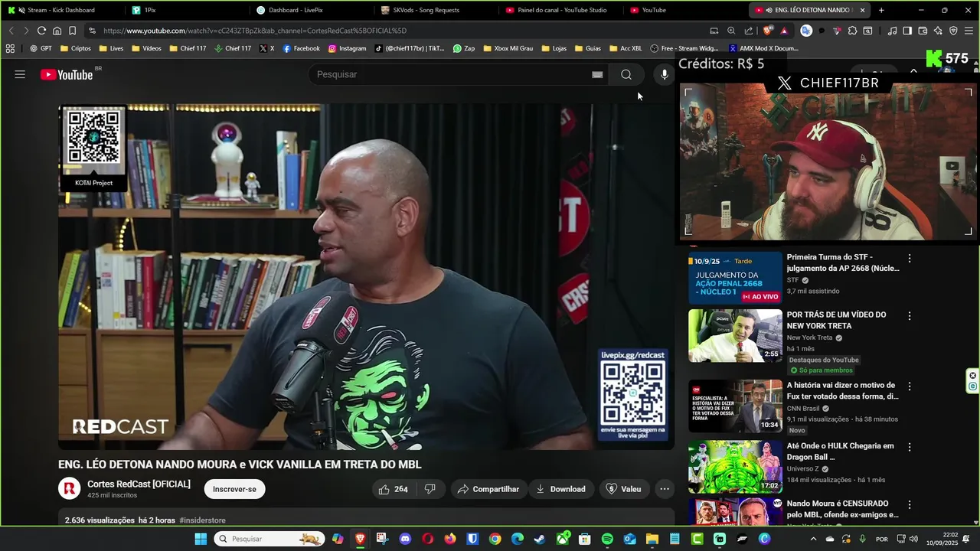Open the on-screen keyboard in search box
The image size is (980, 551).
(x=597, y=74)
